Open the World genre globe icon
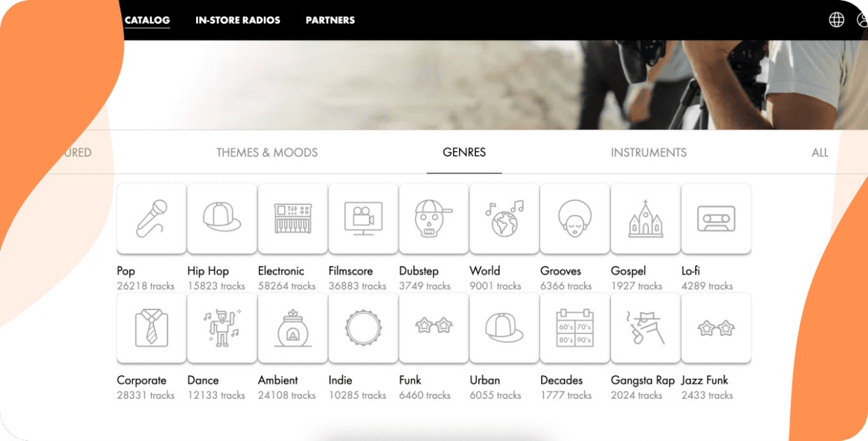Viewport: 868px width, 441px height. pyautogui.click(x=504, y=218)
